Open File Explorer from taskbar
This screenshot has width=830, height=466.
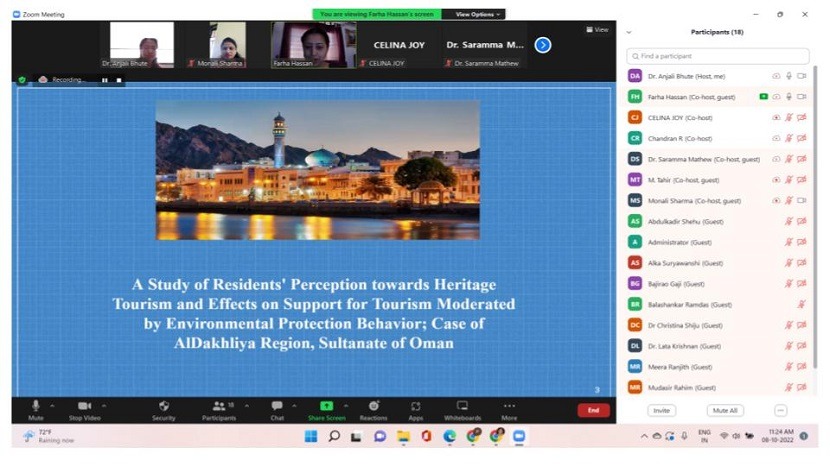pos(403,436)
